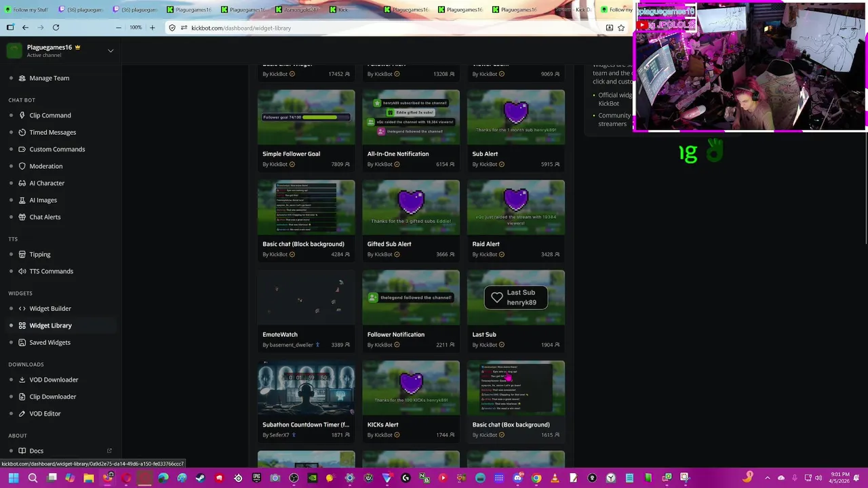Click author basement_dweller under EmoteWatch
868x488 pixels.
[x=291, y=345]
